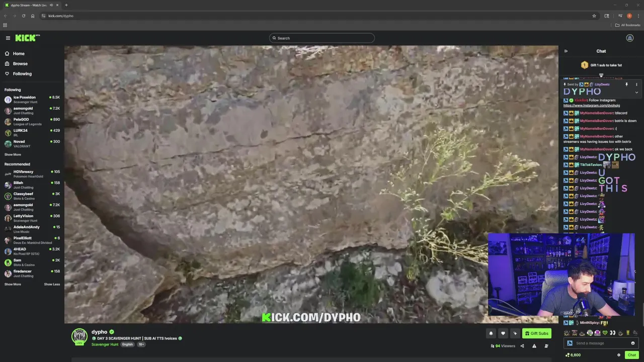644x362 pixels.
Task: Open the Instagram link in KickBot message
Action: coord(591,106)
